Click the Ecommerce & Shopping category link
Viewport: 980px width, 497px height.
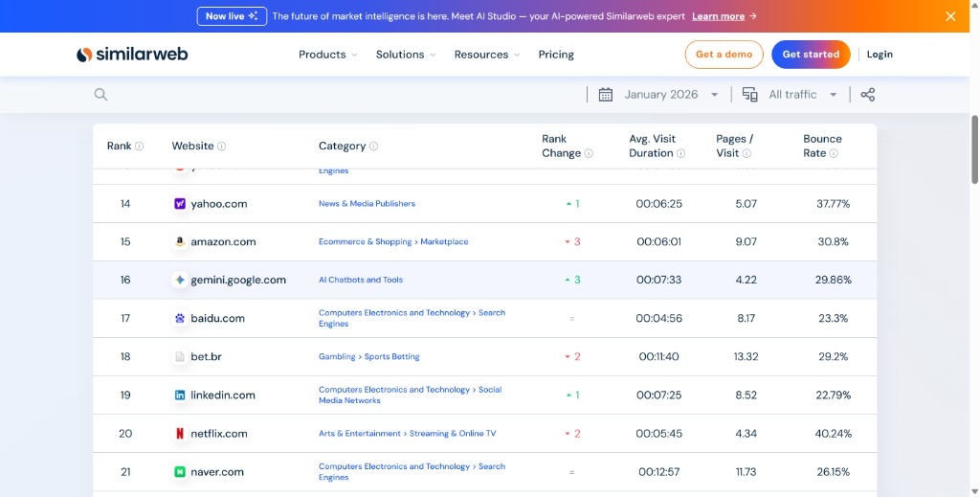[x=365, y=242]
